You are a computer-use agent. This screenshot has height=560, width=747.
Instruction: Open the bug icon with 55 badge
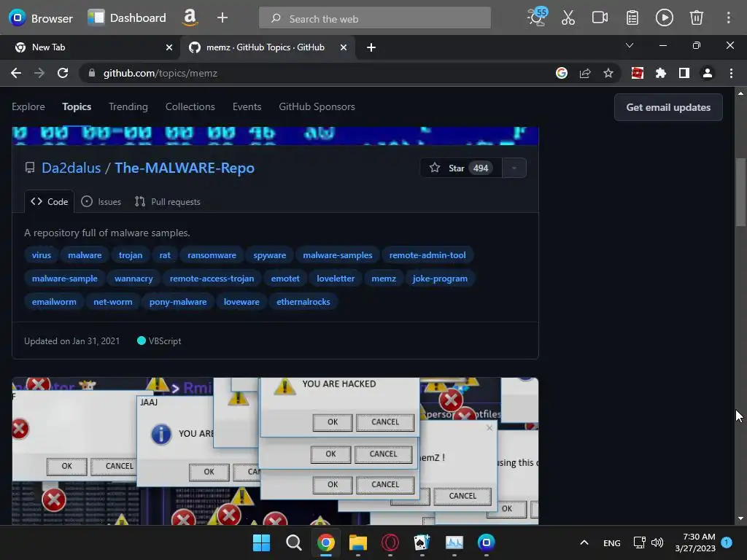537,17
